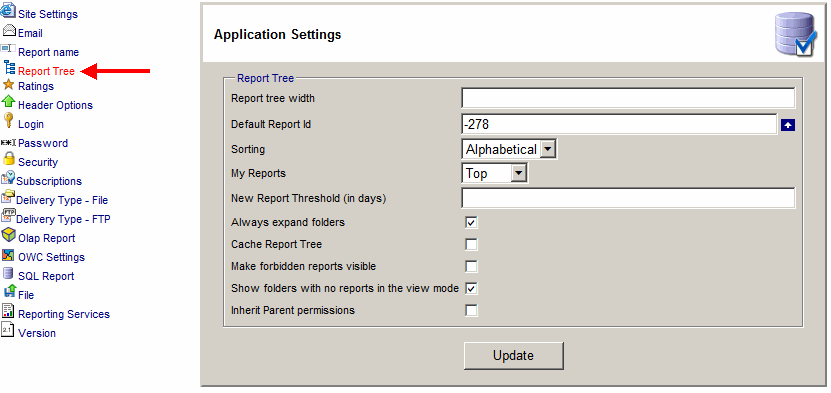Click the Security padlock icon
The width and height of the screenshot is (831, 393).
[8, 159]
